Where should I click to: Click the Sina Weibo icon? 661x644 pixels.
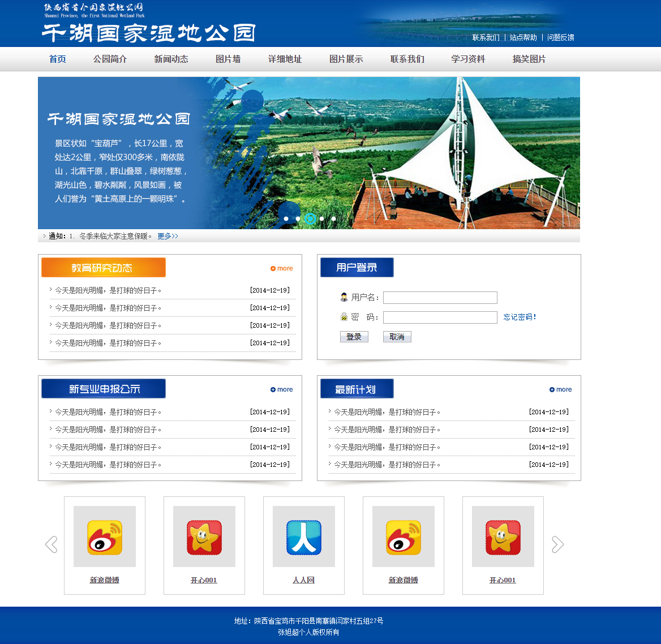pyautogui.click(x=104, y=536)
